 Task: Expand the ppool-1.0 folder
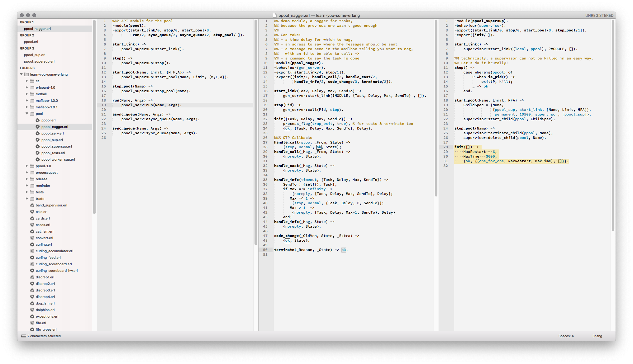coord(27,166)
